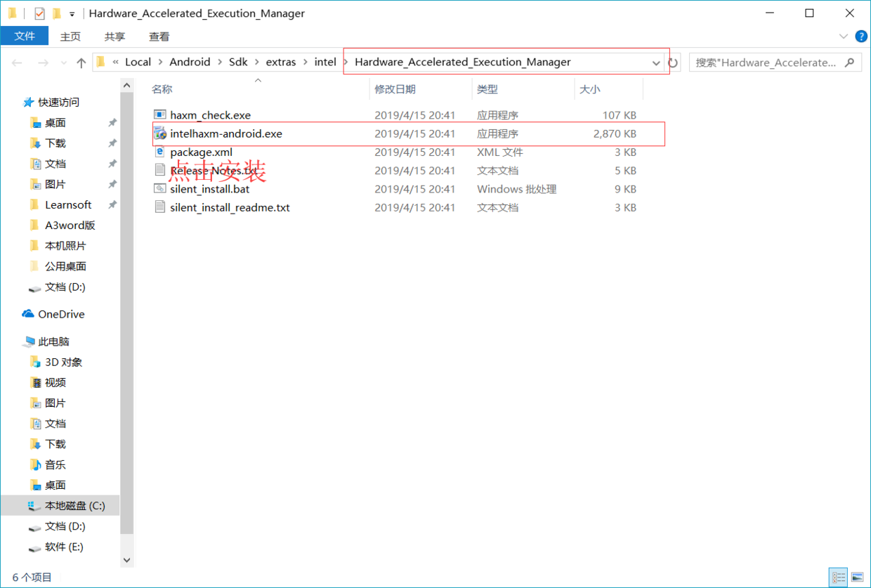Click Release Notes.txt file name
This screenshot has height=588, width=871.
click(214, 171)
